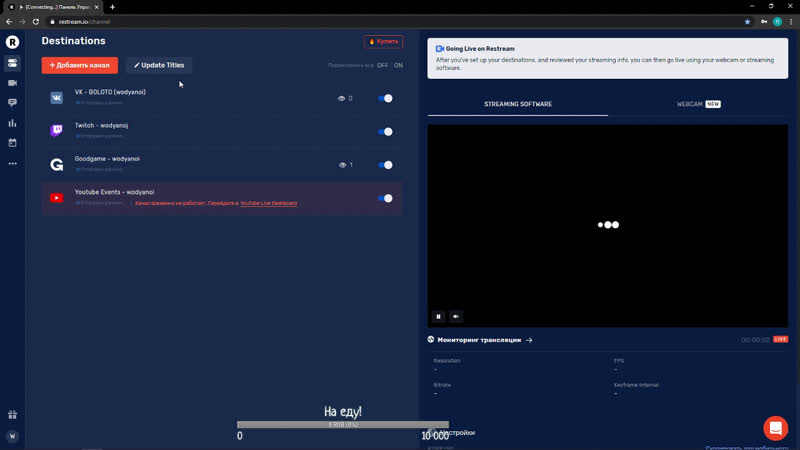Expand the three-dots more menu in sidebar

click(x=12, y=163)
